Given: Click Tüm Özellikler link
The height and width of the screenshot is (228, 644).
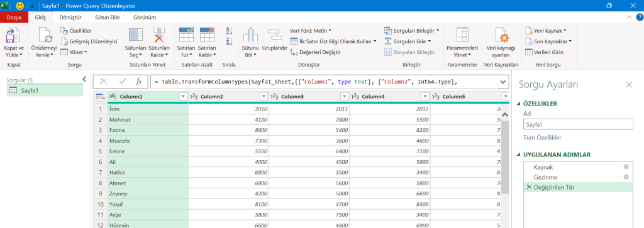Looking at the screenshot, I should (542, 138).
